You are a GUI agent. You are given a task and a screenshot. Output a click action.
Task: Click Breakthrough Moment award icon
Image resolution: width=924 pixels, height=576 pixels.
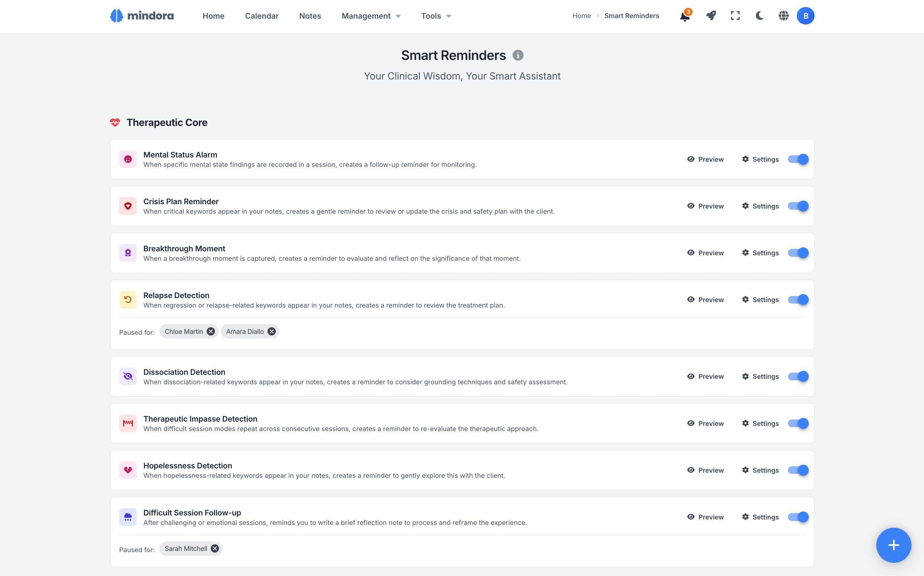(128, 253)
